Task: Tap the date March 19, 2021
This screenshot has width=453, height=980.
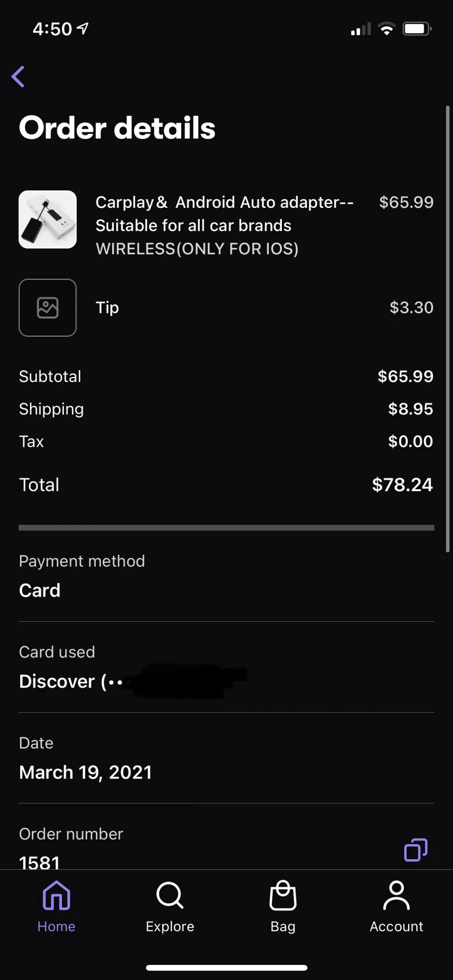Action: click(86, 772)
